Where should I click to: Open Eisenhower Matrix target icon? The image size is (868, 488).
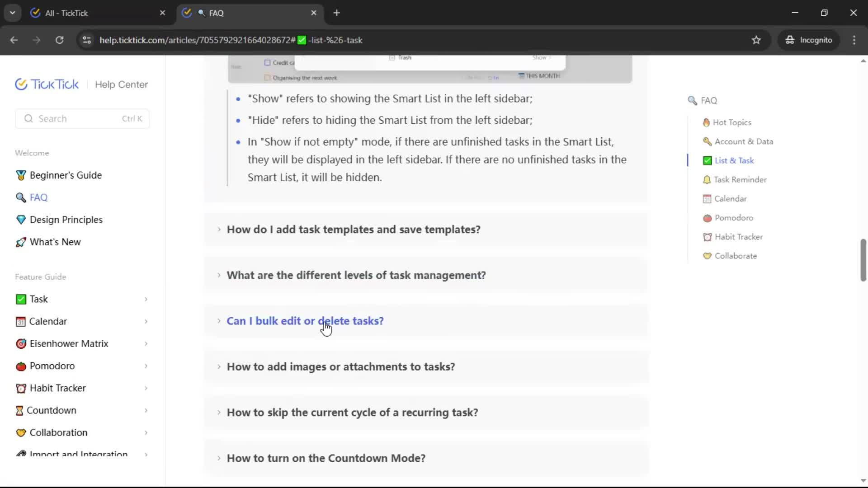[x=21, y=344]
